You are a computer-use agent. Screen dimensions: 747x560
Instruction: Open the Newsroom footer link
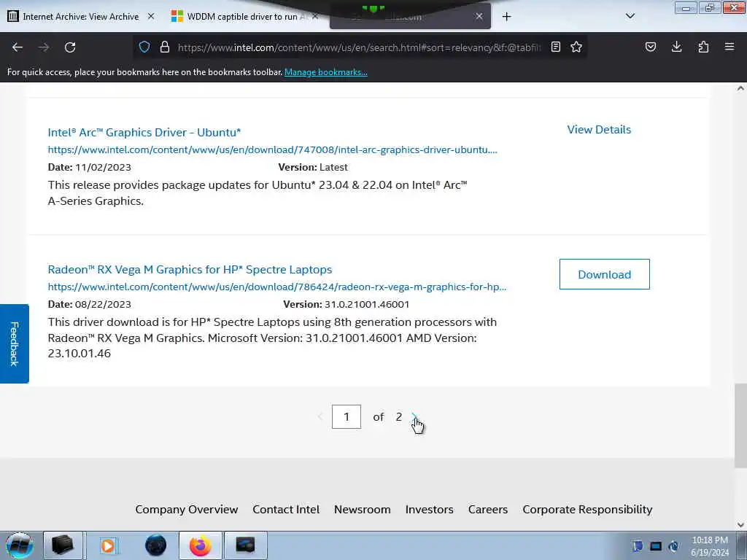coord(362,509)
